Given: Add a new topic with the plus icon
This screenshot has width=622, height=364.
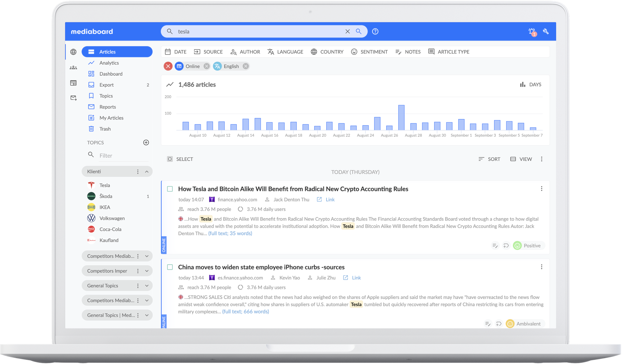Looking at the screenshot, I should point(146,142).
